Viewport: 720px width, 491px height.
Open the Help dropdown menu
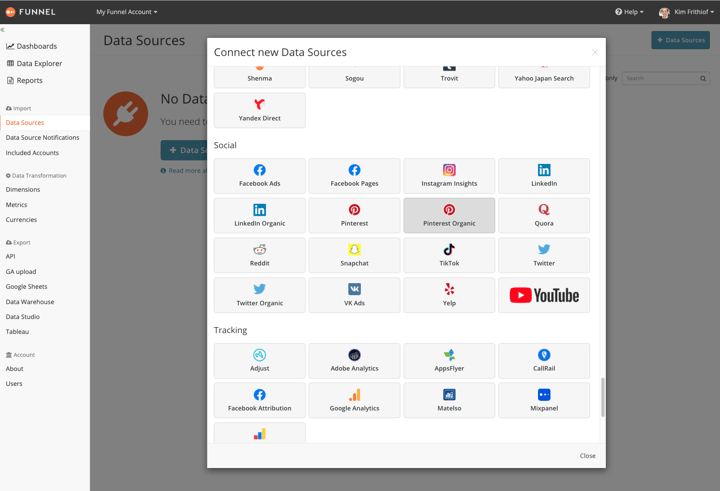[629, 12]
